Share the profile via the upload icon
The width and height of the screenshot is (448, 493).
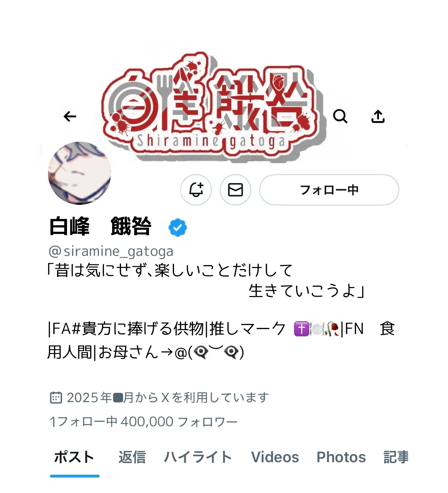point(378,116)
